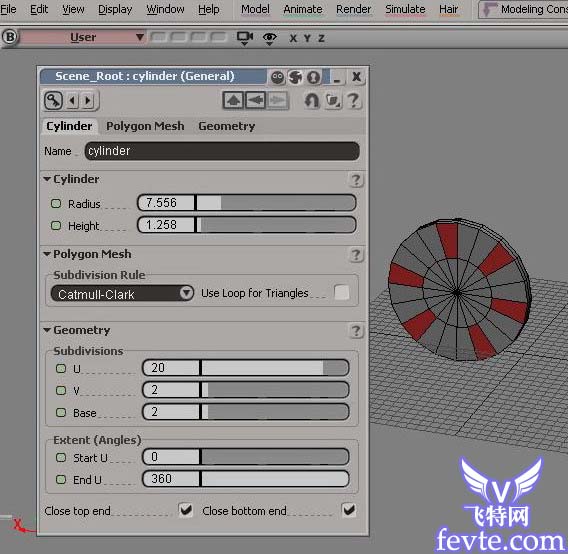The width and height of the screenshot is (568, 554).
Task: Click the V subdivisions value field
Action: pyautogui.click(x=171, y=390)
